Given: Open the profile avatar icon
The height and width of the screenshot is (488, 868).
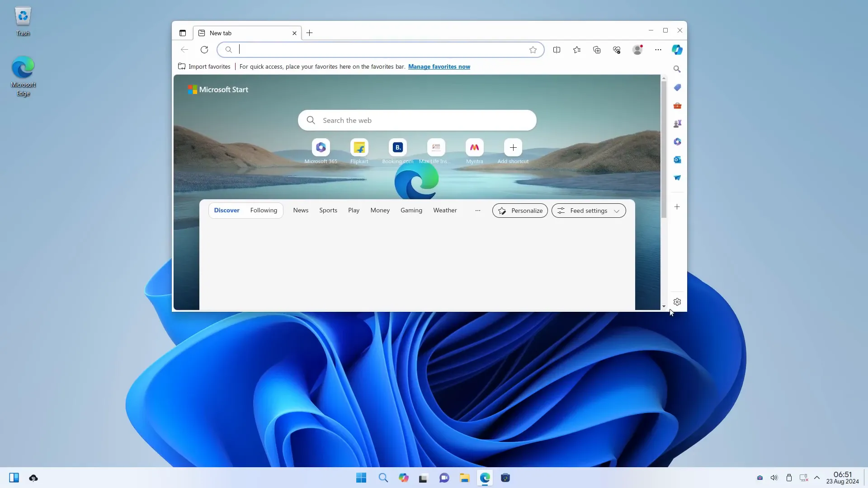Looking at the screenshot, I should point(637,50).
